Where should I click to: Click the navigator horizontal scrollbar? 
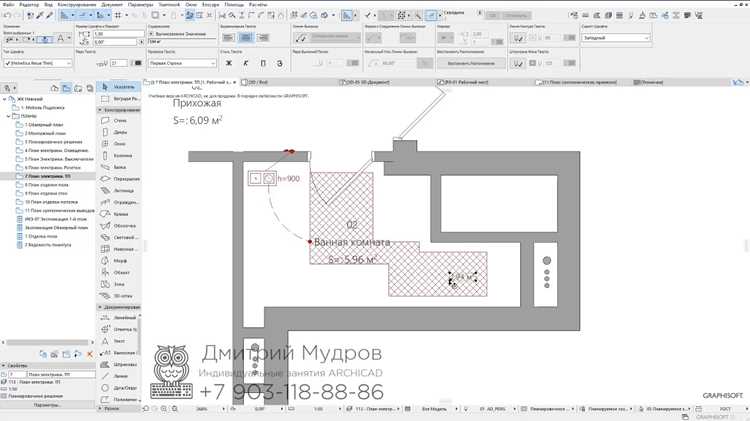47,343
